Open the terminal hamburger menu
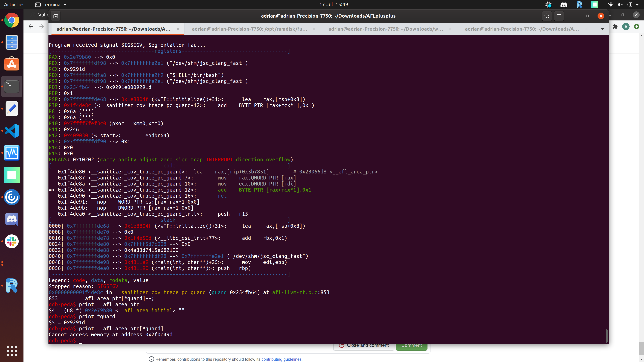The width and height of the screenshot is (644, 362). 559,15
